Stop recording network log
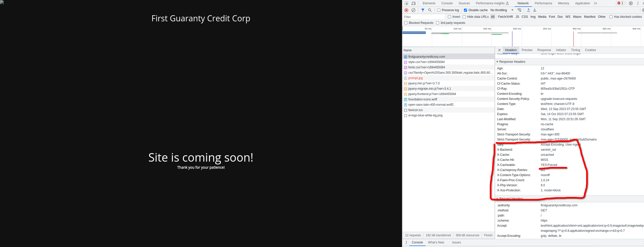The image size is (644, 247). coord(406,10)
